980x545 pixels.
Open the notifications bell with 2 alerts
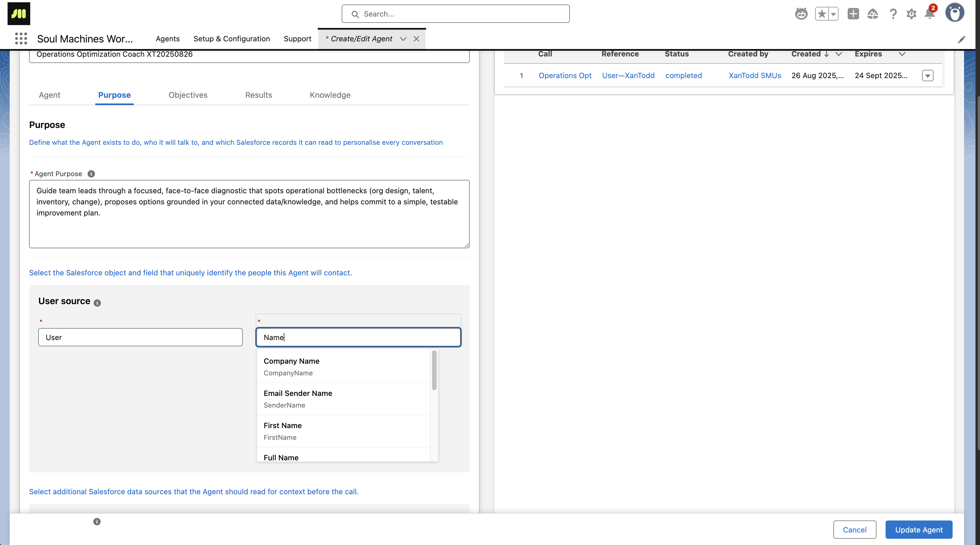click(x=930, y=14)
